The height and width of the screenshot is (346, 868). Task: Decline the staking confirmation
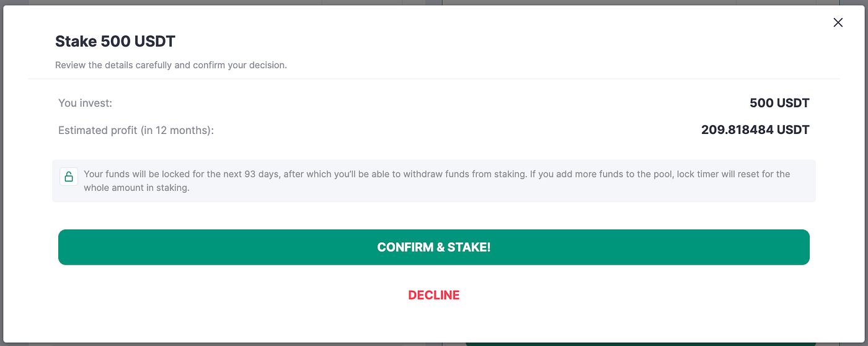(x=434, y=295)
